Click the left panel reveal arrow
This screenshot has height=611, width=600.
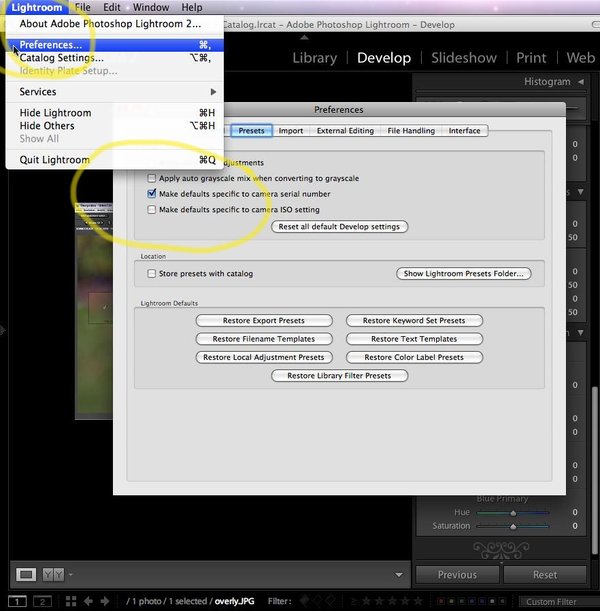point(4,328)
